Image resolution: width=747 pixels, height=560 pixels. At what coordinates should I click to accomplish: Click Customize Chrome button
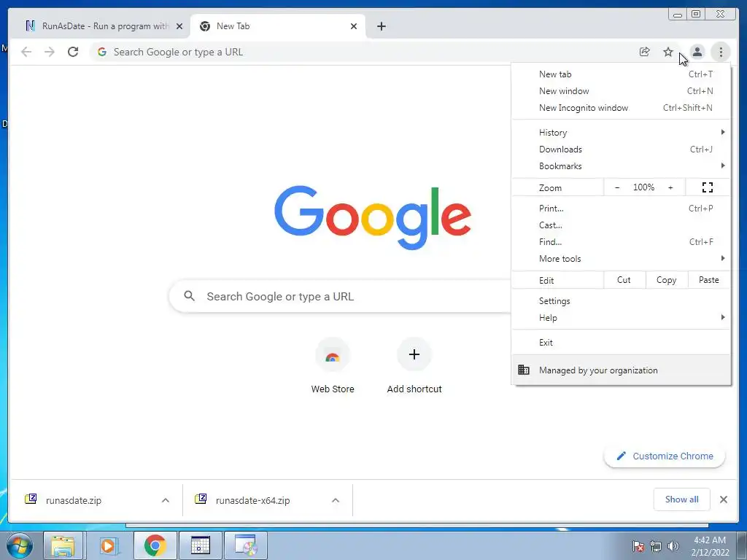click(x=665, y=456)
